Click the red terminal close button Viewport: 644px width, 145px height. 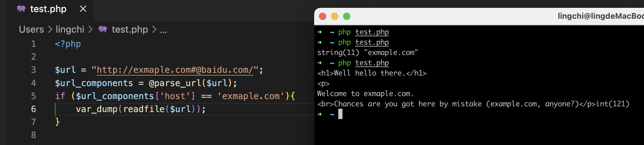(323, 16)
